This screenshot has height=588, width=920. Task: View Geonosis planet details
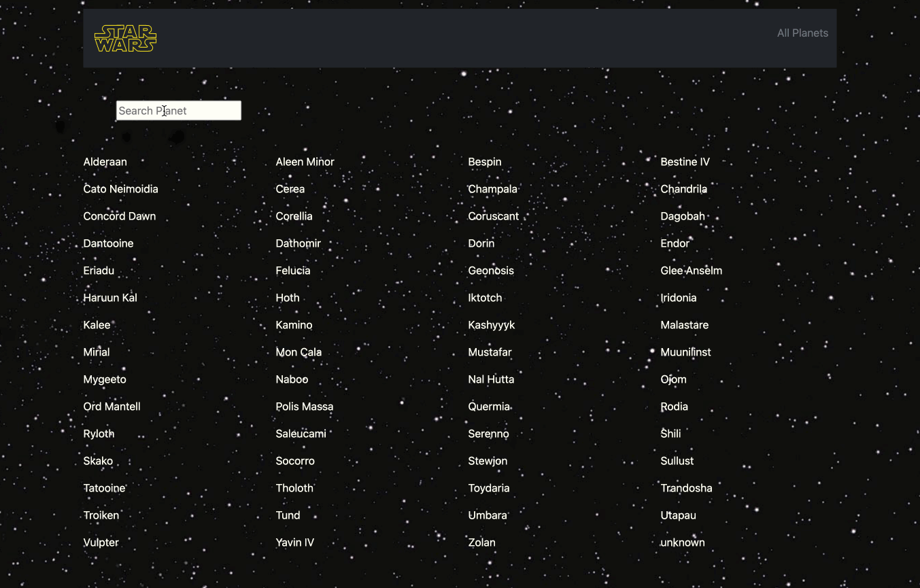(491, 271)
